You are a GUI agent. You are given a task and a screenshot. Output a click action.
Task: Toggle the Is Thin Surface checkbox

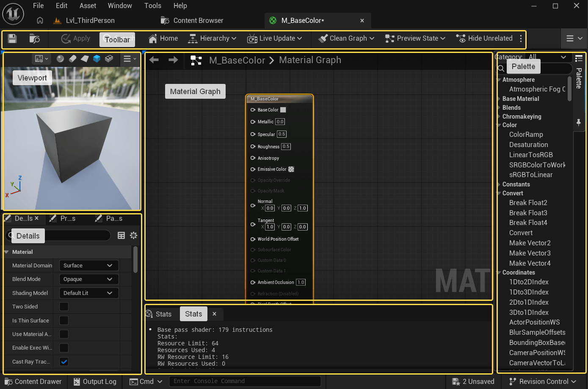(64, 320)
